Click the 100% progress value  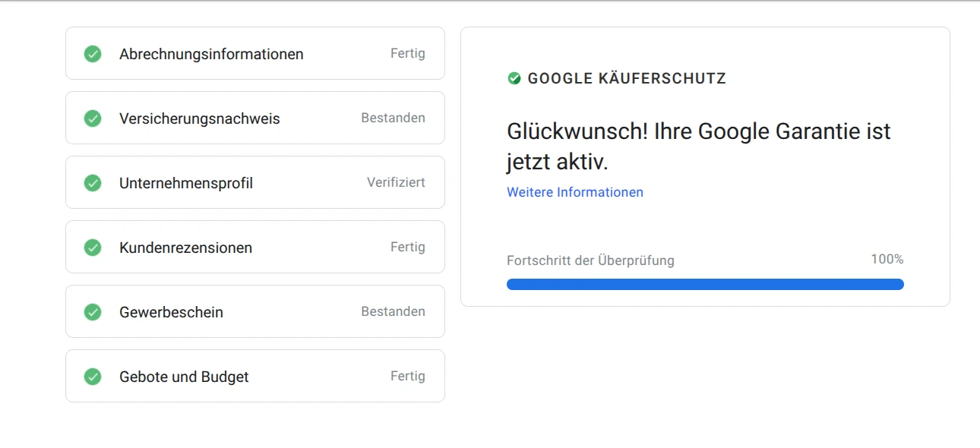click(887, 260)
